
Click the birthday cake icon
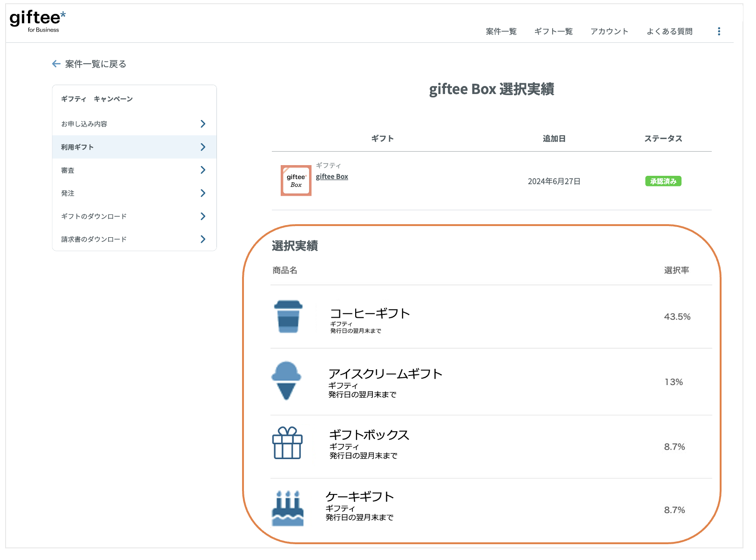288,508
